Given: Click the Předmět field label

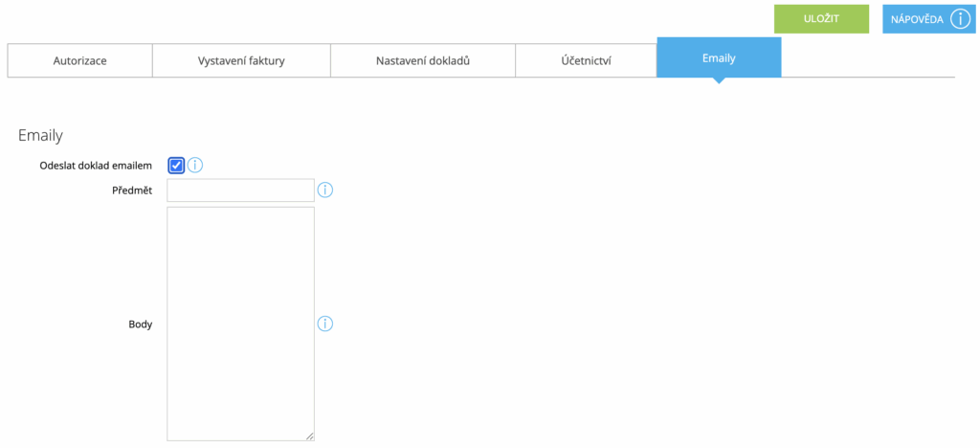Looking at the screenshot, I should point(130,190).
